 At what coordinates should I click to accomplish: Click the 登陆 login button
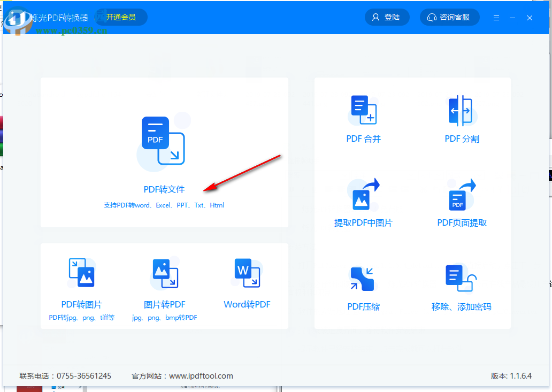point(387,17)
